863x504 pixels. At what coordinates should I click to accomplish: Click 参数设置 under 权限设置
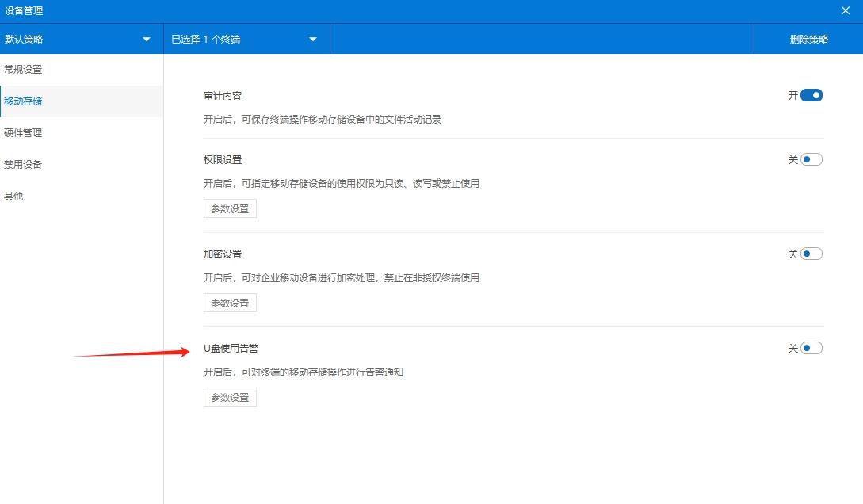(229, 208)
